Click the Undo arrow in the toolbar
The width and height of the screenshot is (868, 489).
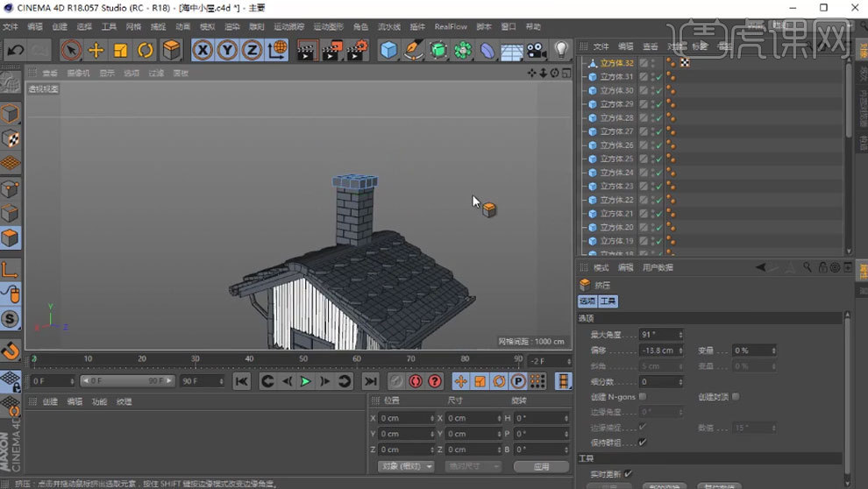point(15,51)
